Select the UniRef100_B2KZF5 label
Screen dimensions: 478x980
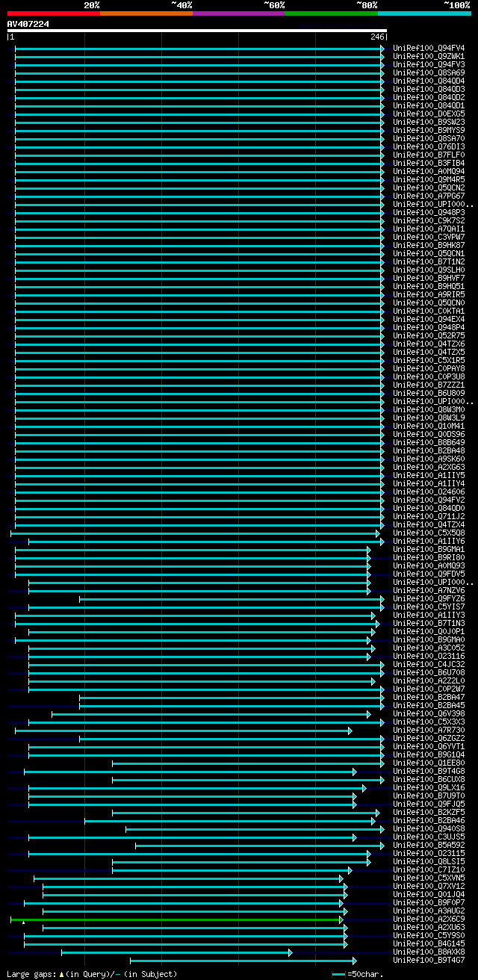pyautogui.click(x=429, y=813)
